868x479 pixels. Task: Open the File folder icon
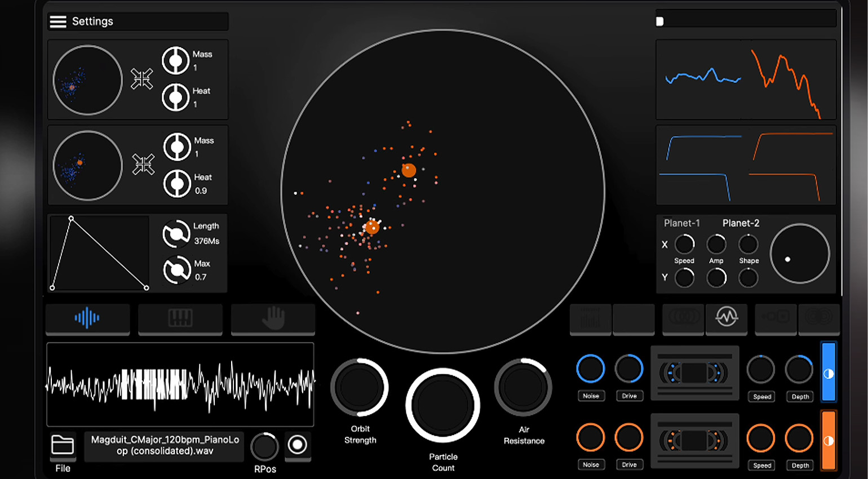[x=63, y=445]
